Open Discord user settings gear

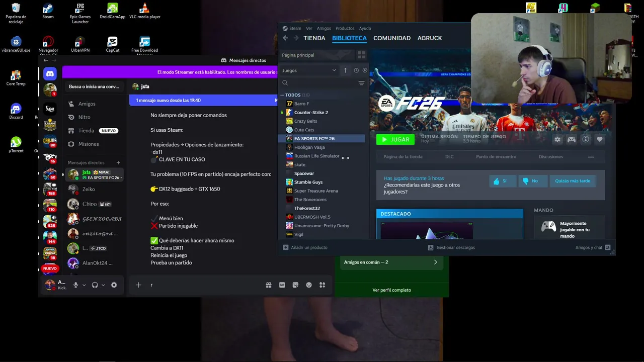tap(114, 285)
